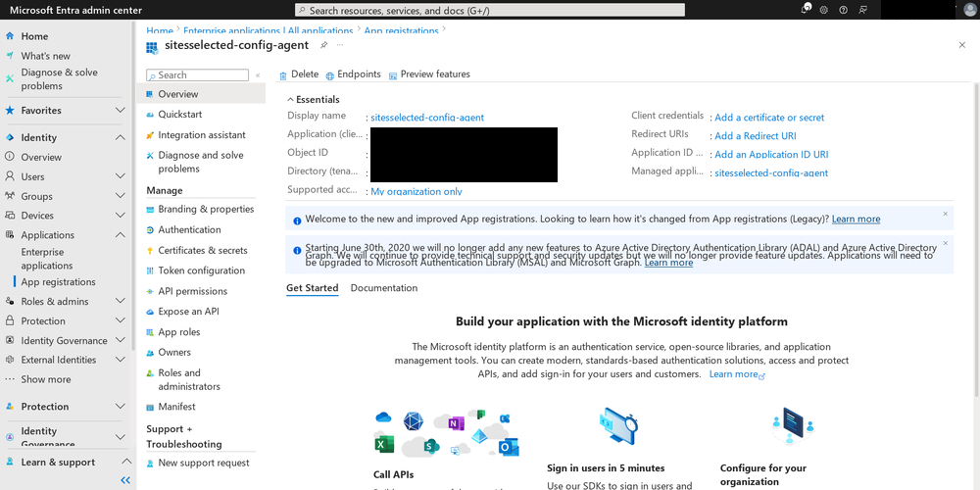Screen dimensions: 980x490
Task: Expand the Devices node
Action: point(121,215)
